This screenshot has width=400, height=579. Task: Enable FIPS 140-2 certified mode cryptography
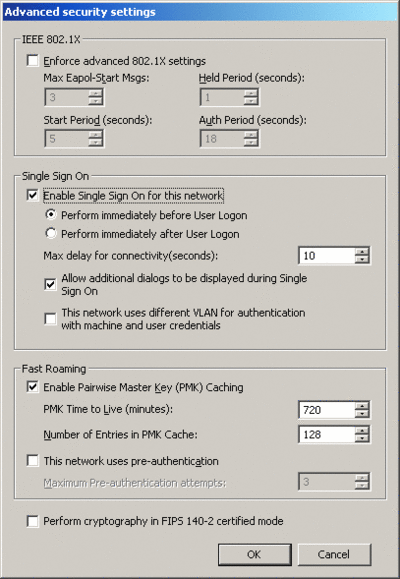pos(33,521)
